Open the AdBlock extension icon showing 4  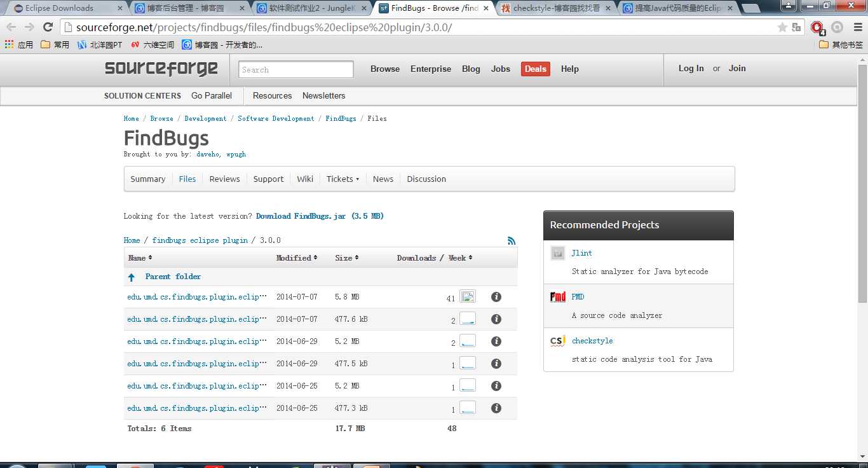[817, 27]
